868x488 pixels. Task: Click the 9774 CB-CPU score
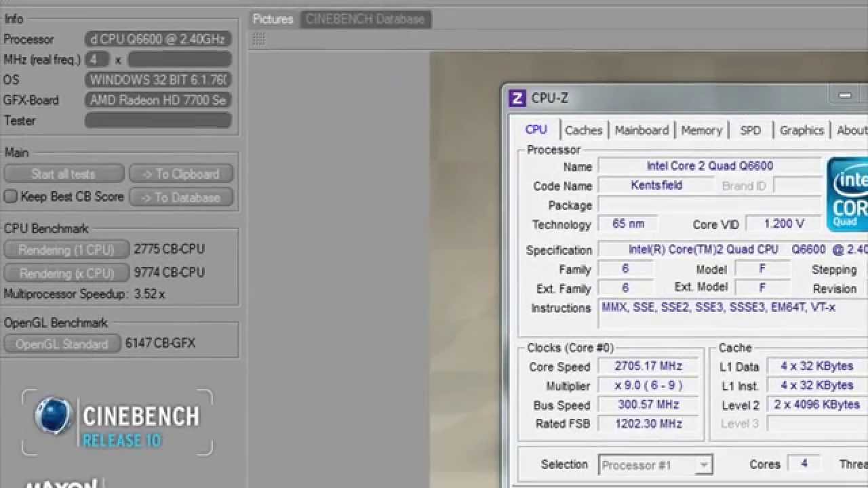pyautogui.click(x=169, y=272)
